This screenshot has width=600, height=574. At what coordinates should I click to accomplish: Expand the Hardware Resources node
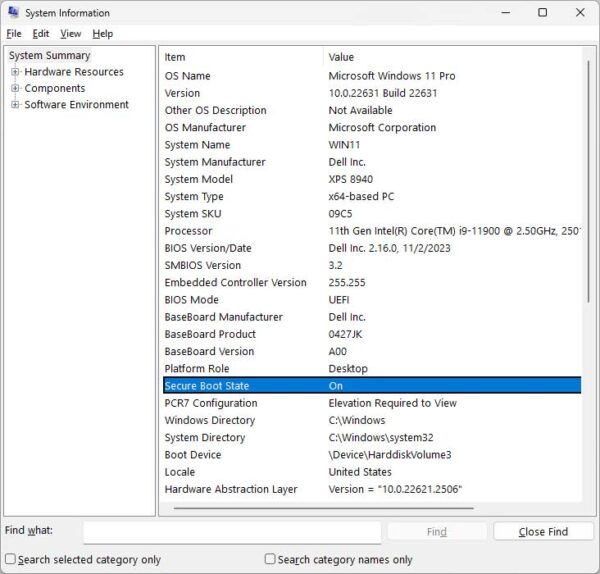point(15,72)
